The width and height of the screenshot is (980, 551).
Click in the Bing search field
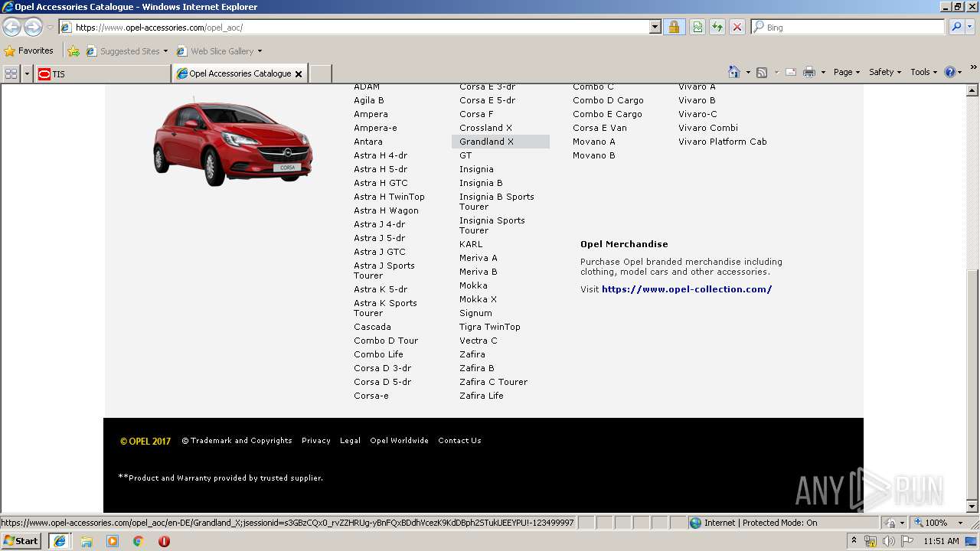[848, 27]
